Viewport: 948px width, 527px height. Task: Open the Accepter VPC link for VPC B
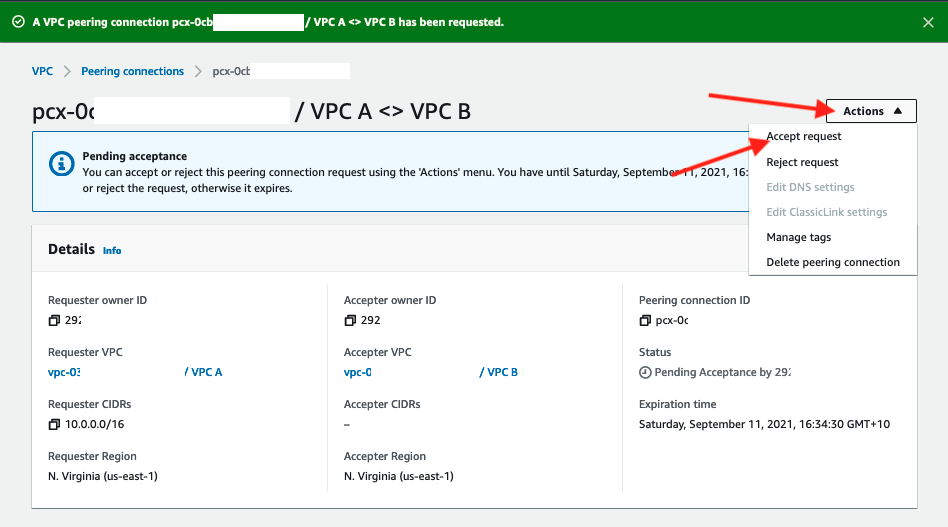502,372
